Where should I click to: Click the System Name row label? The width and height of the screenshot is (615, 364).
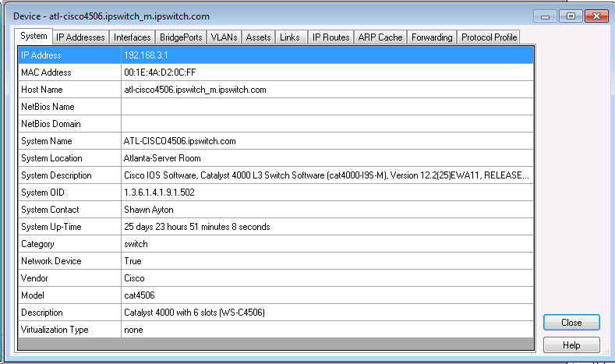point(69,141)
